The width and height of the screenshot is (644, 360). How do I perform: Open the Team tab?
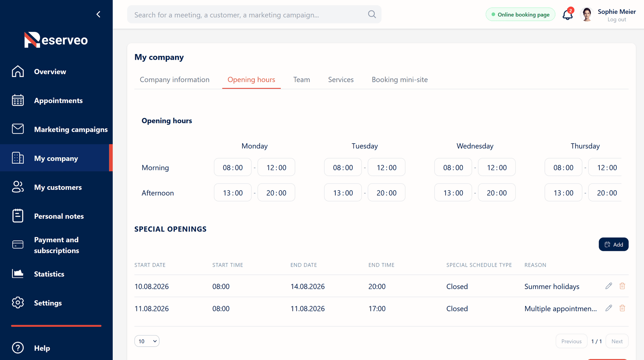pyautogui.click(x=302, y=80)
